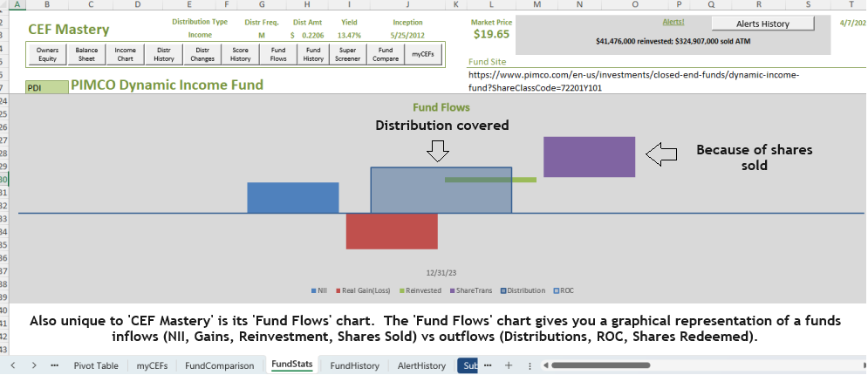Click the purple ShareTrans bar
Viewport: 868px width, 375px height.
[x=590, y=157]
